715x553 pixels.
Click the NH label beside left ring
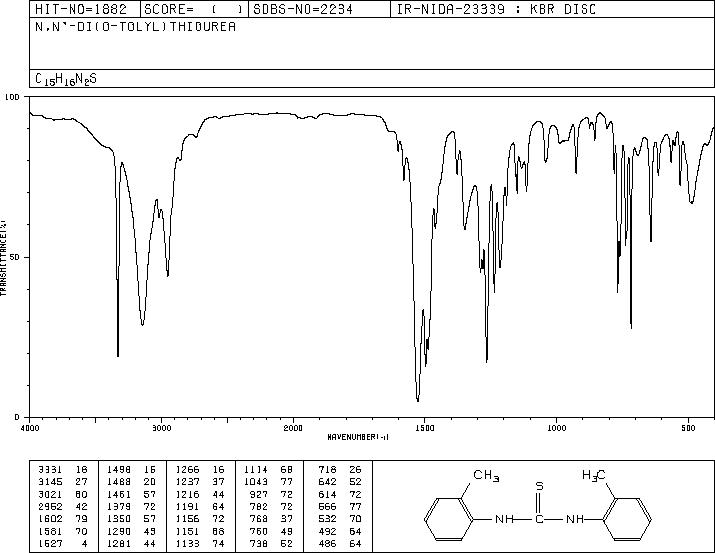(x=504, y=519)
